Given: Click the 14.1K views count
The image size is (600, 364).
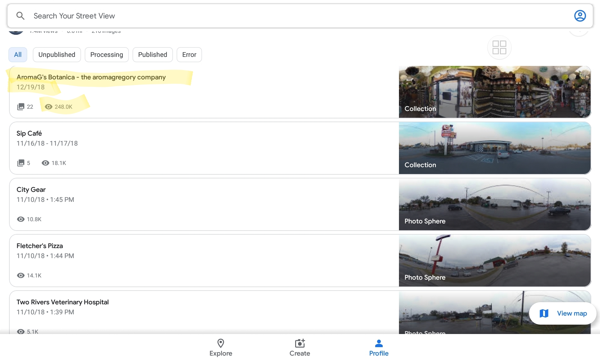Looking at the screenshot, I should tap(34, 276).
